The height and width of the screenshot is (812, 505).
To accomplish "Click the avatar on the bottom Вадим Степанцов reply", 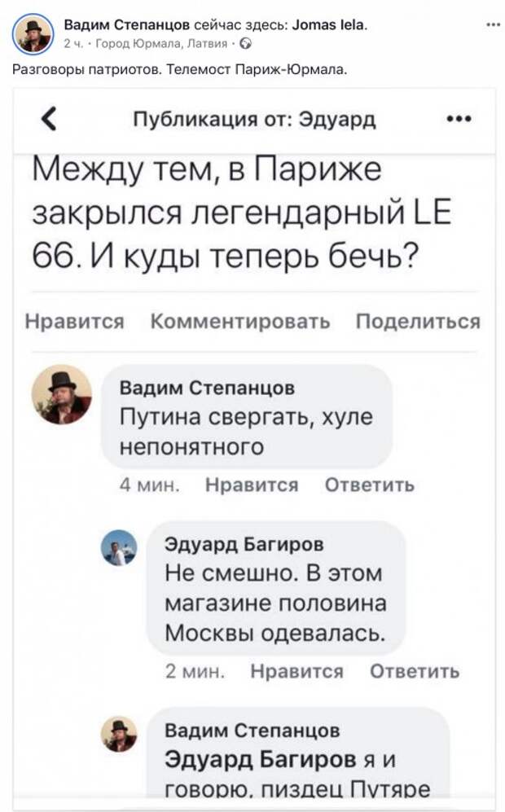I will point(119,735).
